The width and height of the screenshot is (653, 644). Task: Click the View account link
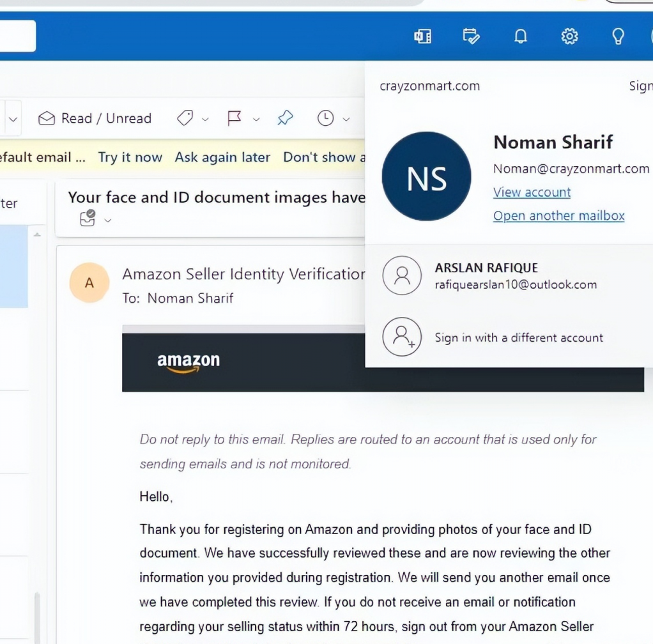(532, 192)
